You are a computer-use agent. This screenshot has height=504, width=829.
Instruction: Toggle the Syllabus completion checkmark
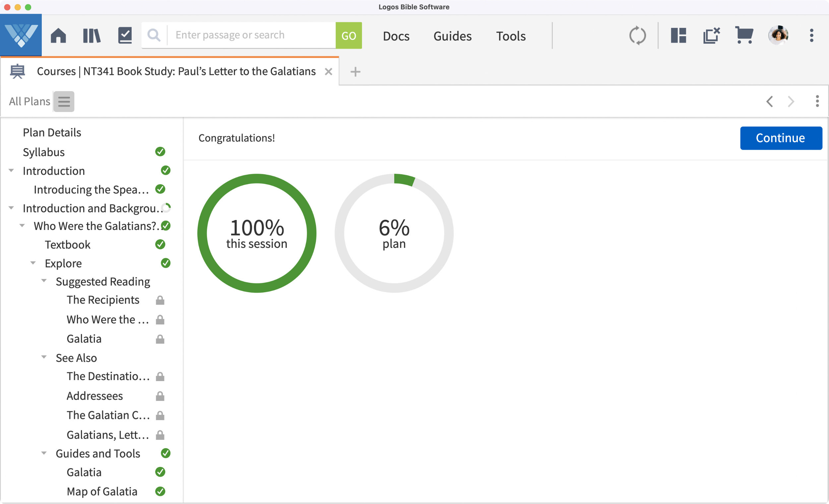point(160,152)
